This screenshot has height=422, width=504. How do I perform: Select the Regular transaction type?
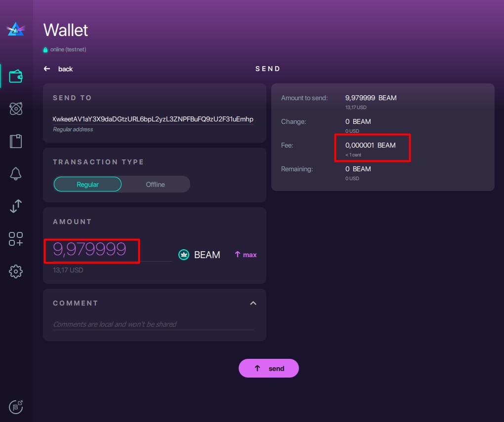point(87,184)
